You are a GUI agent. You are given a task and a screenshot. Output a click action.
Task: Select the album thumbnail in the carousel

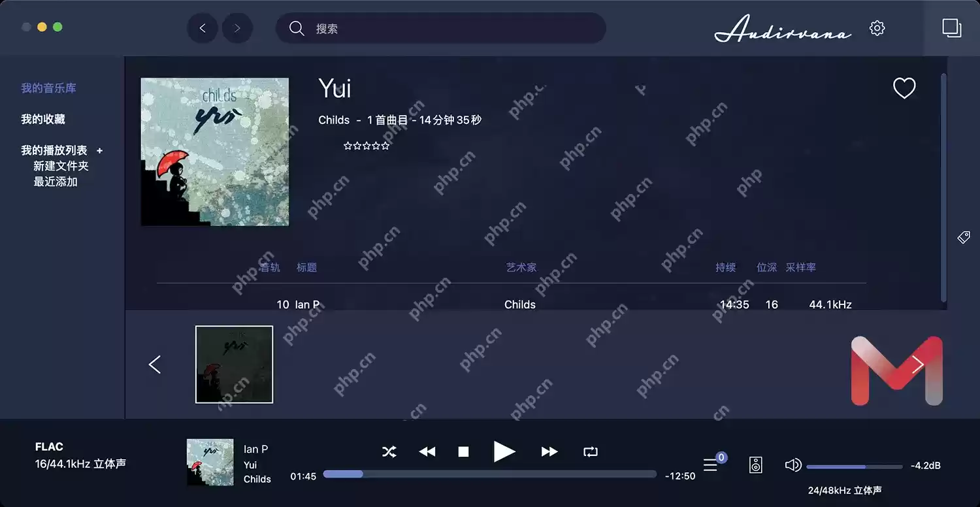(x=234, y=364)
